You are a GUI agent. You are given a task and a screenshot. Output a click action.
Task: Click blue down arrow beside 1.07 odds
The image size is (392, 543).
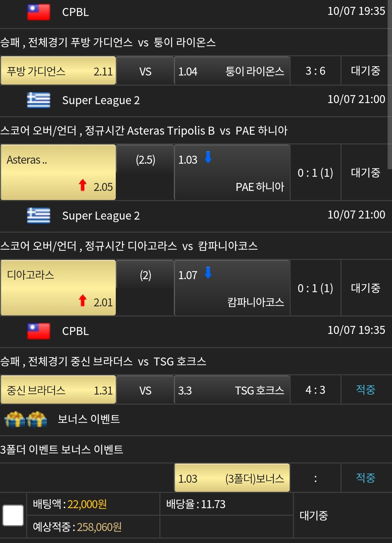tap(208, 273)
